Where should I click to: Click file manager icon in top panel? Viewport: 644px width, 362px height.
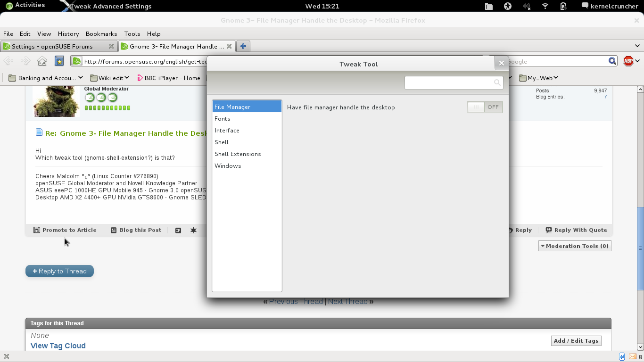(x=489, y=6)
